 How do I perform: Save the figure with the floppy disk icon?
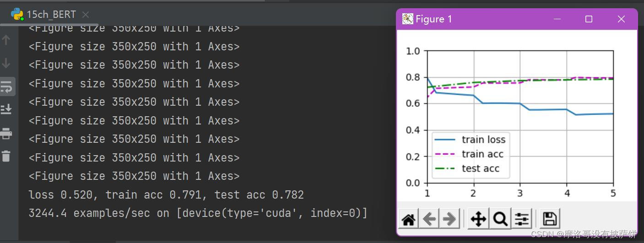click(x=549, y=219)
